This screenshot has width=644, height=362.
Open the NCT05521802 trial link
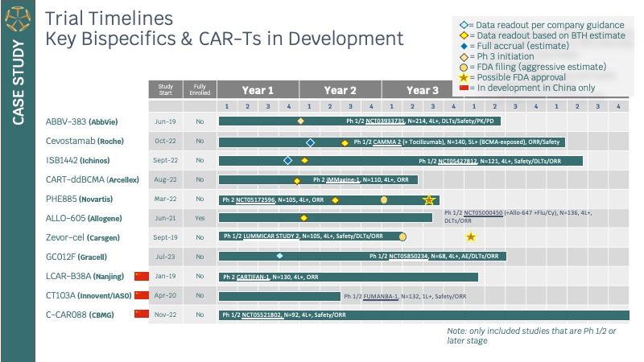tap(261, 315)
